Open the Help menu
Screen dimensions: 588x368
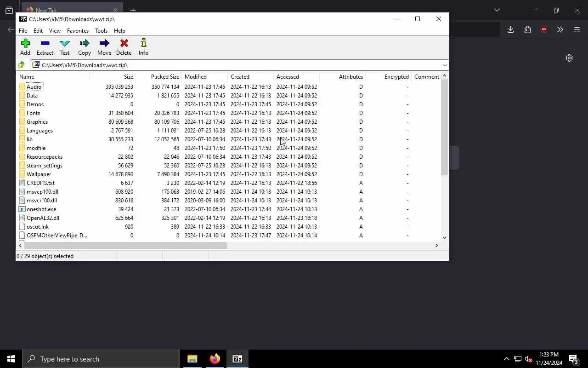point(119,31)
